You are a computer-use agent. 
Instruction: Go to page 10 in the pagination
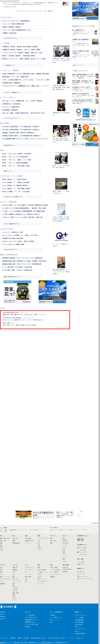click(x=46, y=11)
